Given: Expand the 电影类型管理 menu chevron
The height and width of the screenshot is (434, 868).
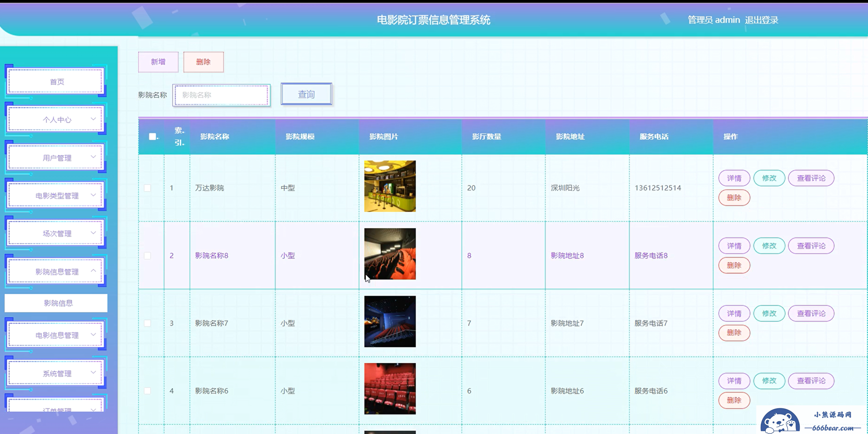Looking at the screenshot, I should tap(93, 195).
